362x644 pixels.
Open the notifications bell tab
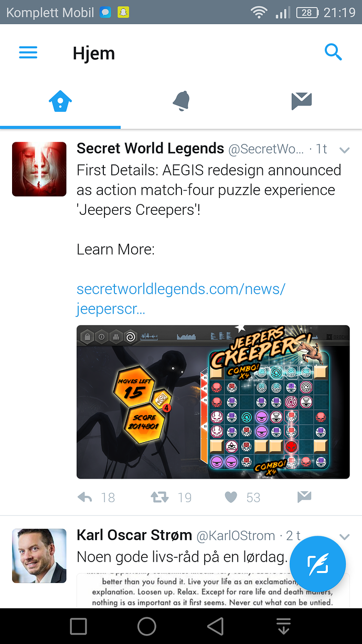[181, 101]
